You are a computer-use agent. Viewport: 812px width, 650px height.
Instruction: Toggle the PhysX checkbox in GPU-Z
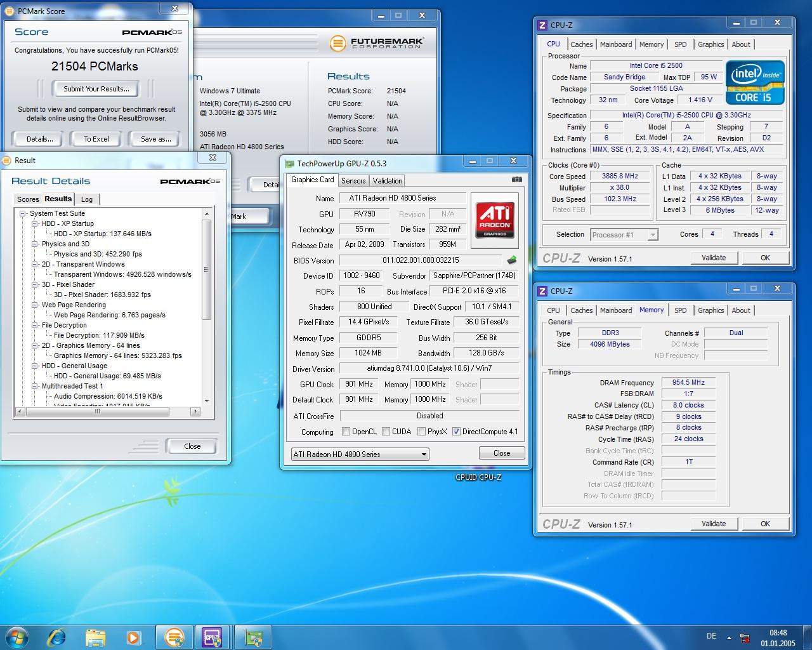coord(421,432)
